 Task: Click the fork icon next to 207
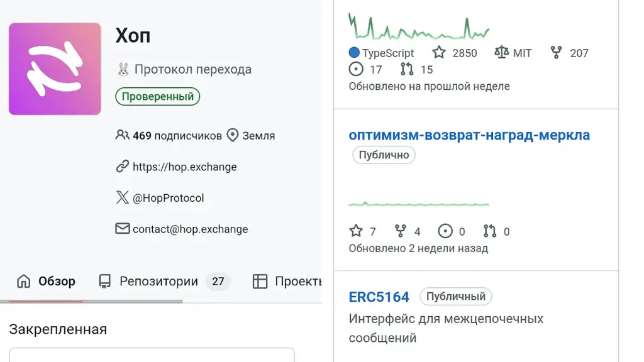pos(556,52)
